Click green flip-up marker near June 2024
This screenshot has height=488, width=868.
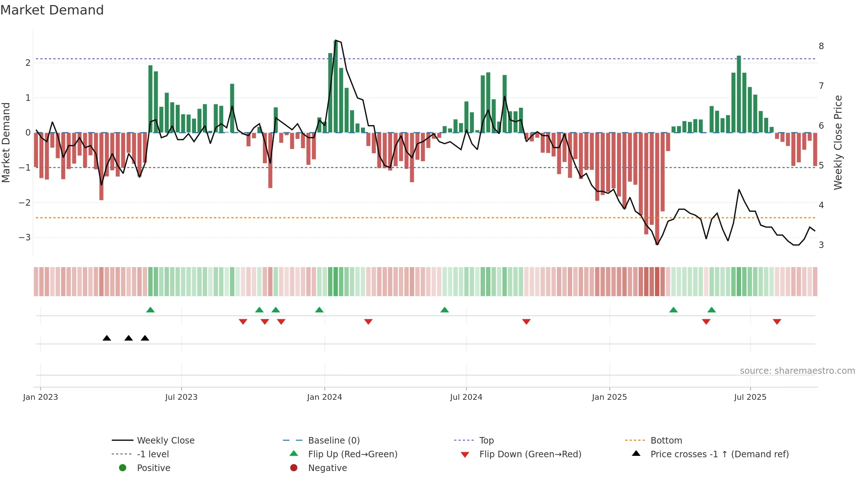tap(445, 310)
